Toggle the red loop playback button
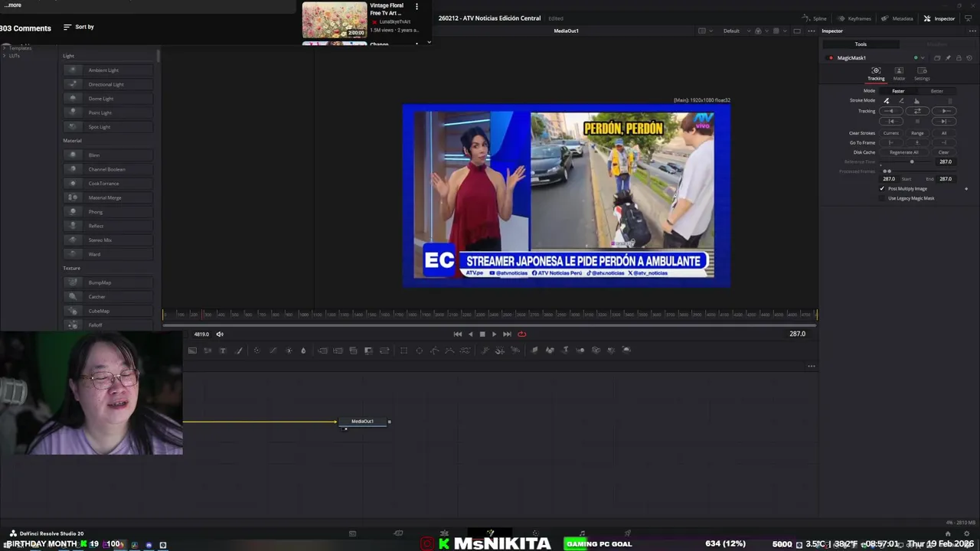980x551 pixels. click(522, 334)
